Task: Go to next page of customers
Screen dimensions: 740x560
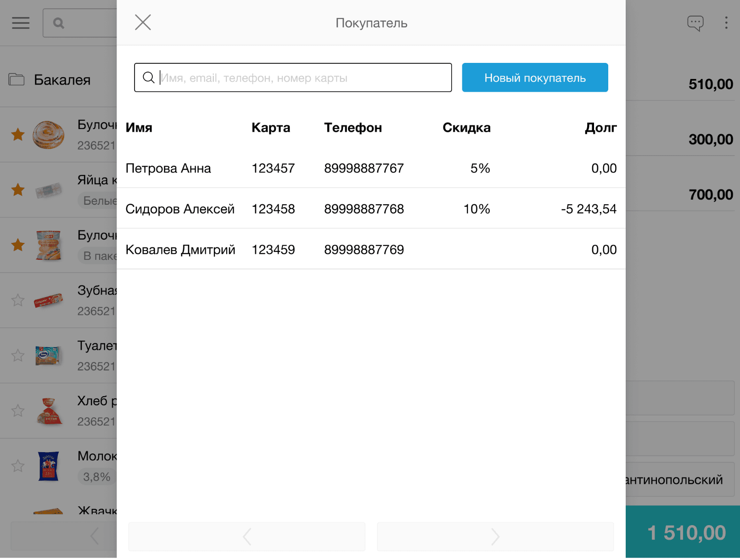Action: click(x=495, y=536)
